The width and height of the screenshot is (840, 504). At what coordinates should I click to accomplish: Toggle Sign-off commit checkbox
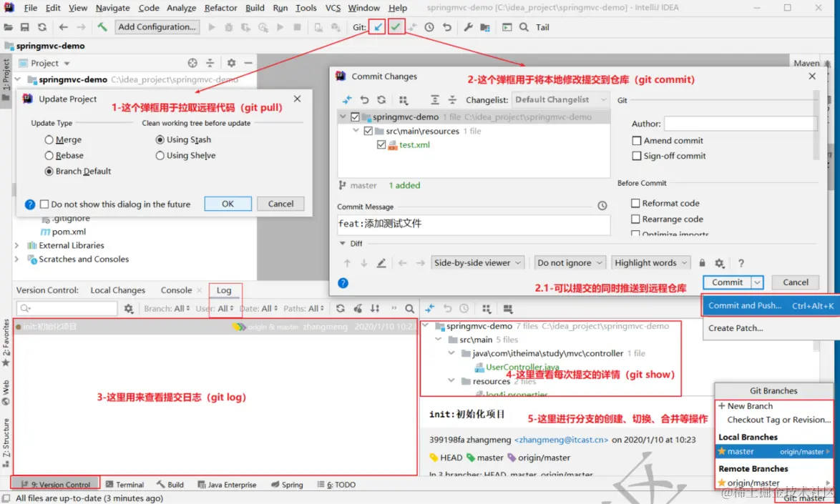point(636,156)
